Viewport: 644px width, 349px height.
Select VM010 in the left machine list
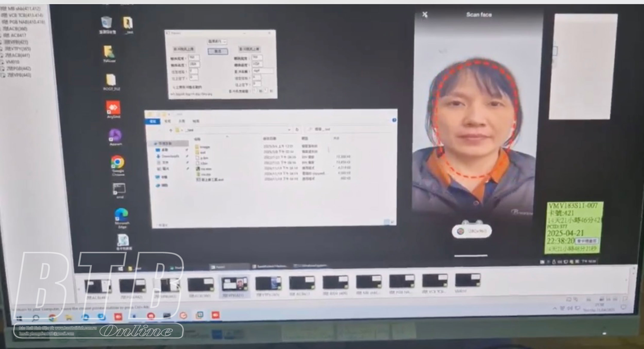[x=12, y=62]
